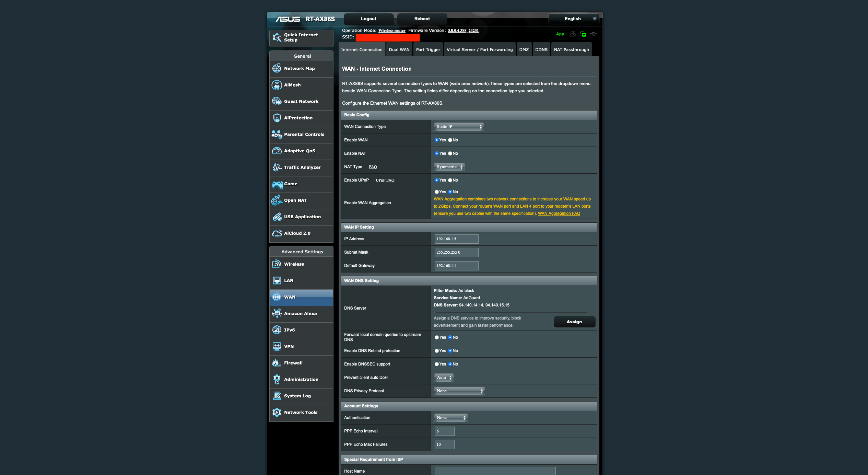The width and height of the screenshot is (868, 475).
Task: Click the Assign button for DNS service
Action: 574,322
